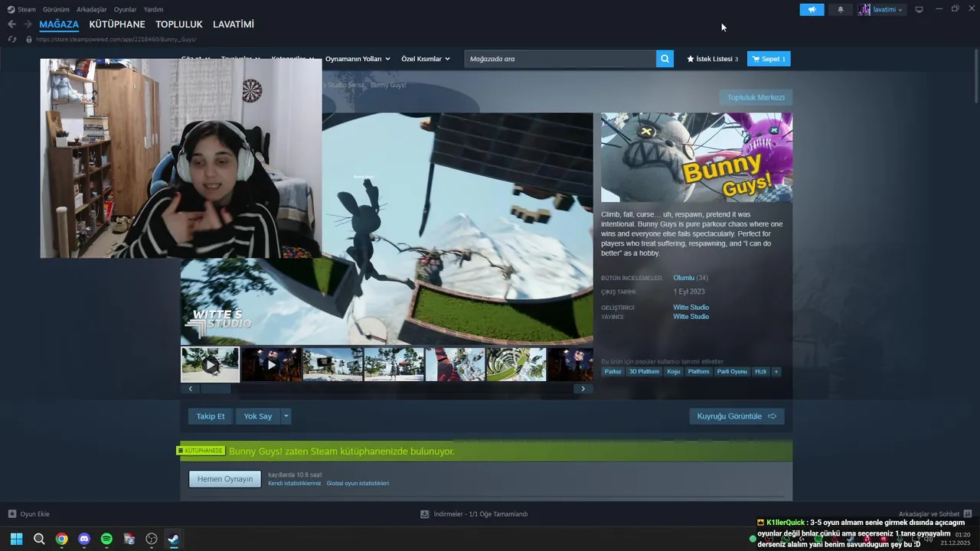This screenshot has width=980, height=551.
Task: Open the Windows Start menu
Action: pos(16,539)
